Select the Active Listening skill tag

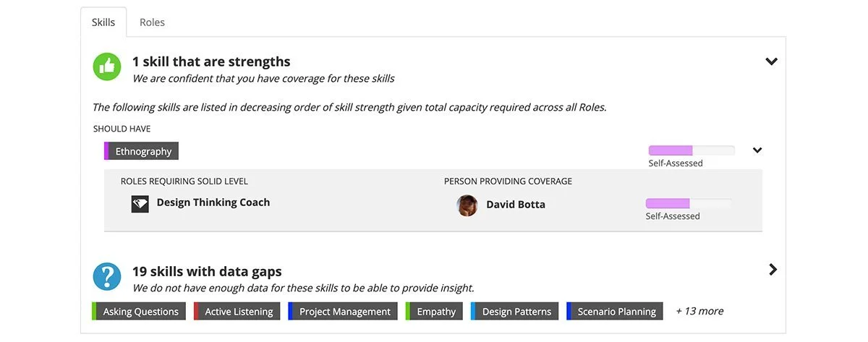(237, 312)
